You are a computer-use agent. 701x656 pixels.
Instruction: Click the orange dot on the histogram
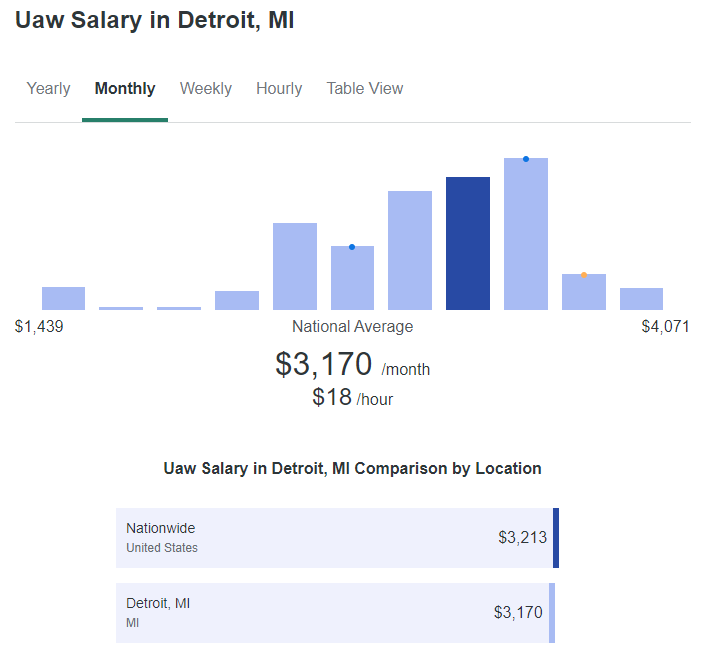(584, 275)
